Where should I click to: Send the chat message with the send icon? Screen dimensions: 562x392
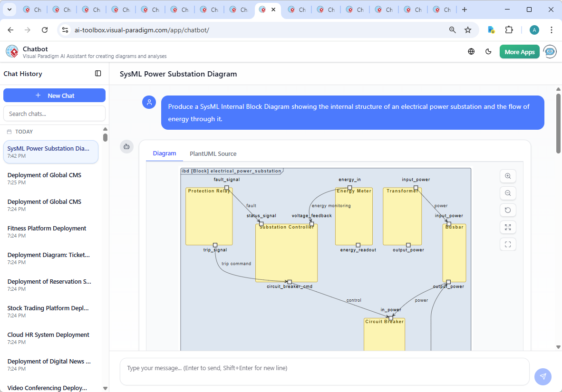(x=543, y=376)
